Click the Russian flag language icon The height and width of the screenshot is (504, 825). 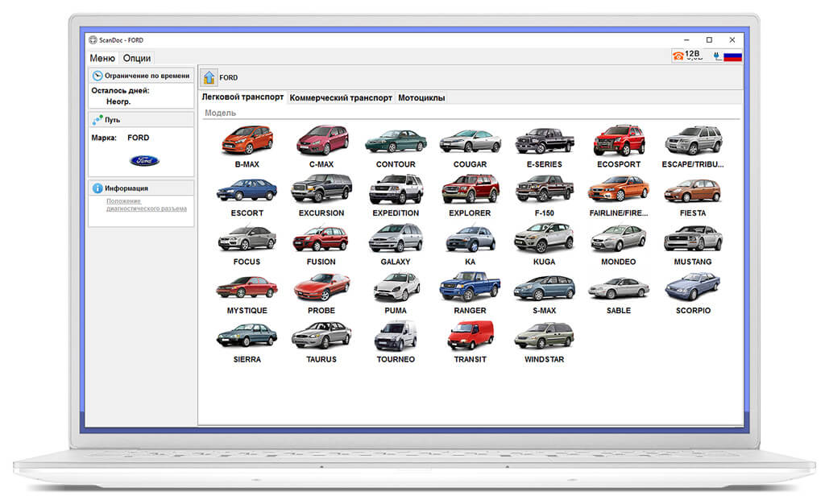click(732, 56)
